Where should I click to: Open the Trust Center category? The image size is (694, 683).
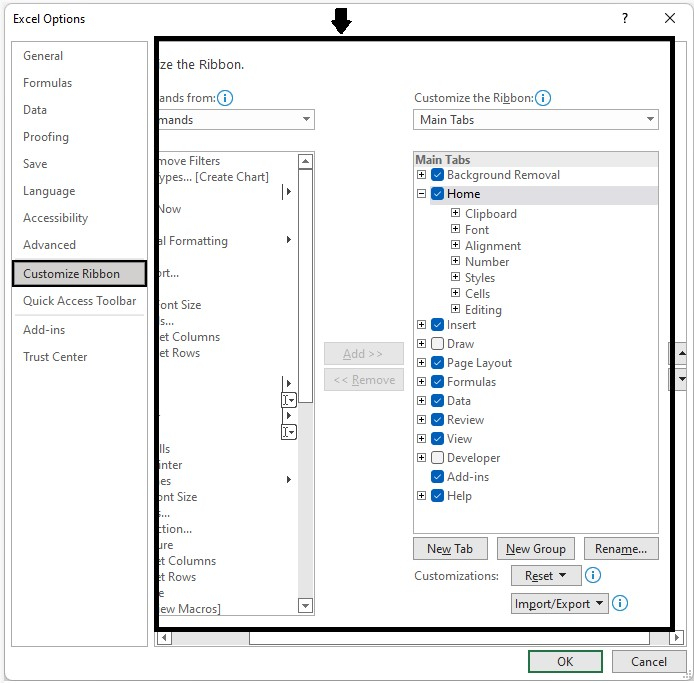click(55, 357)
